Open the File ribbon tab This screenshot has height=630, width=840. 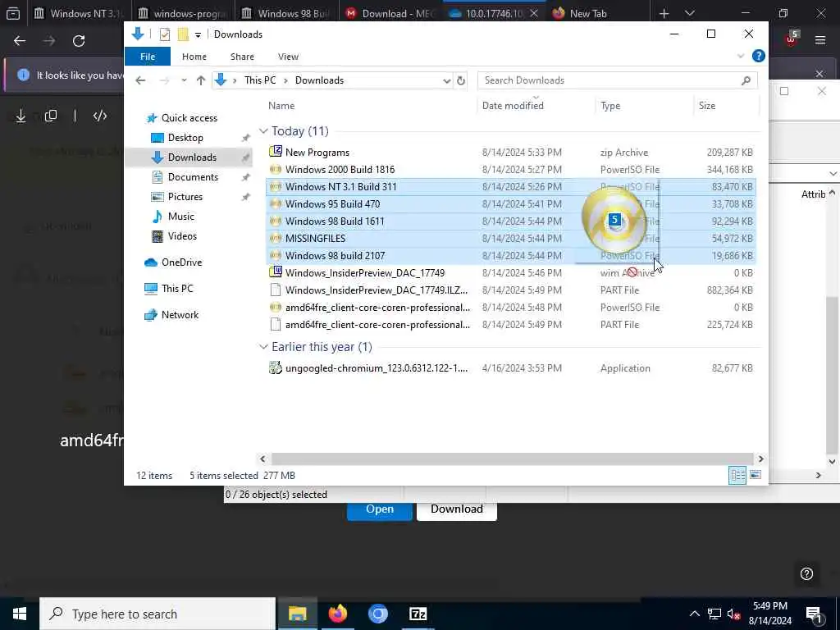[x=148, y=57]
